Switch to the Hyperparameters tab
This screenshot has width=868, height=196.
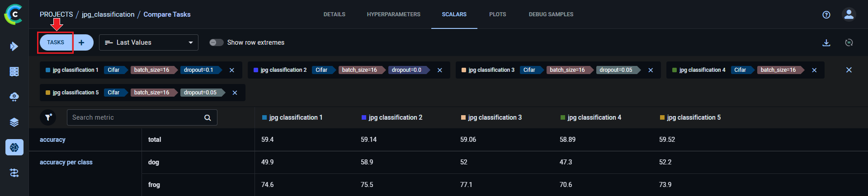pos(393,14)
